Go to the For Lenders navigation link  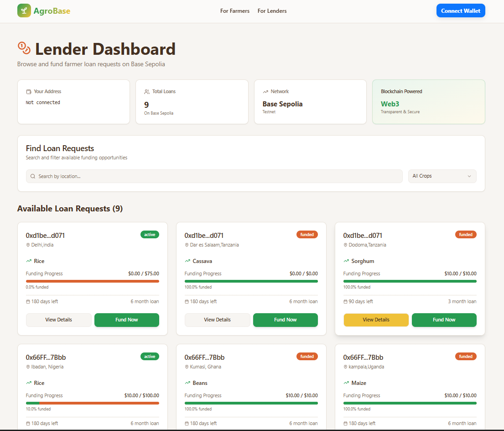(272, 11)
